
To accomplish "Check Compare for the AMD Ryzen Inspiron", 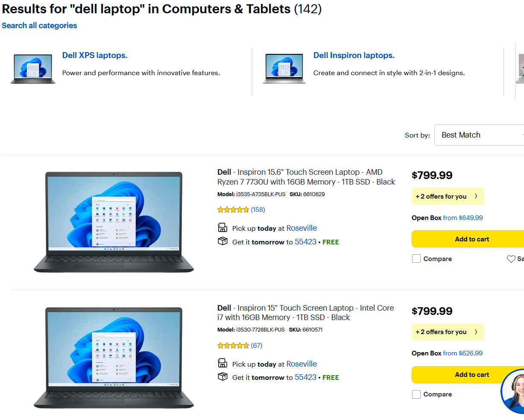I will pyautogui.click(x=416, y=259).
